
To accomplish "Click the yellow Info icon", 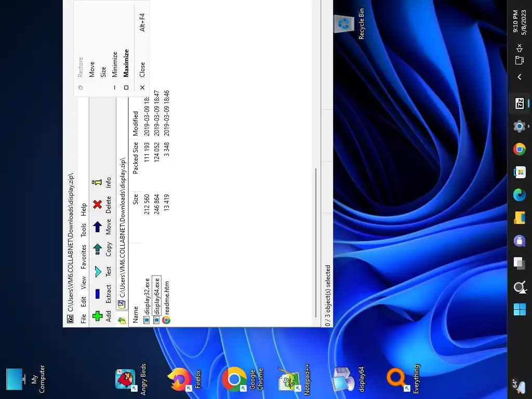I will [97, 182].
